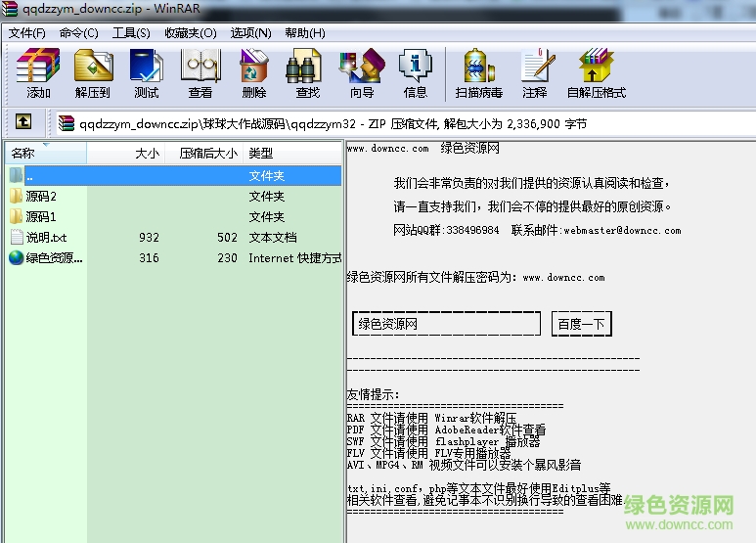Click the folder icon of 源码2

click(16, 196)
